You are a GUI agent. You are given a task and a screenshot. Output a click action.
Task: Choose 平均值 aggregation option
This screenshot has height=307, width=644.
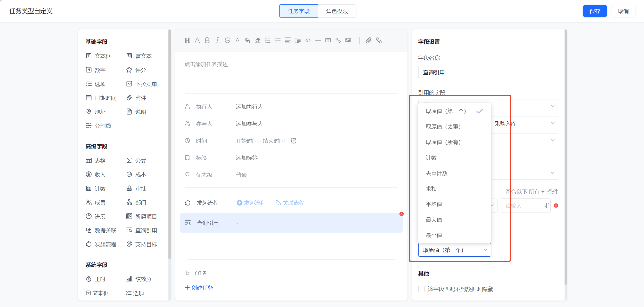coord(454,204)
